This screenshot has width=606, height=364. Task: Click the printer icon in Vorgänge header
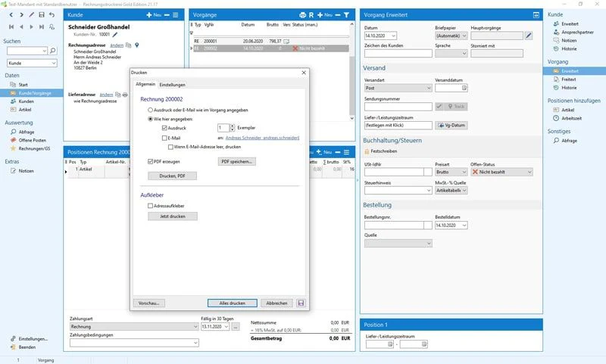[x=302, y=15]
